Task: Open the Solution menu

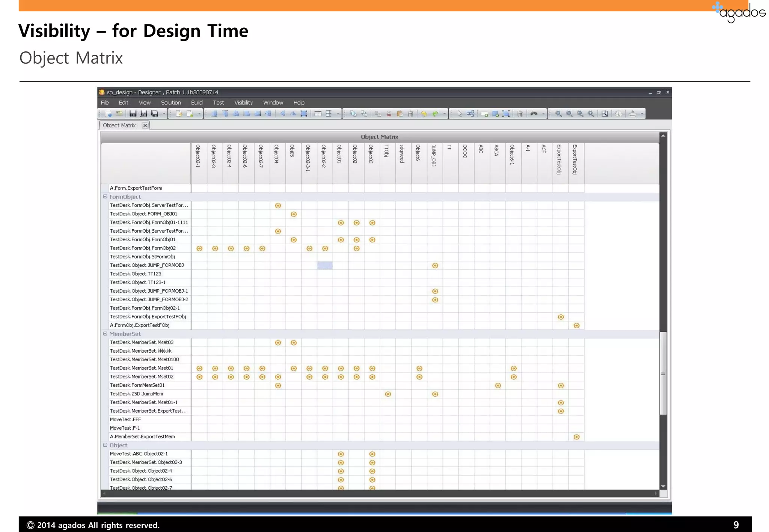Action: 171,102
